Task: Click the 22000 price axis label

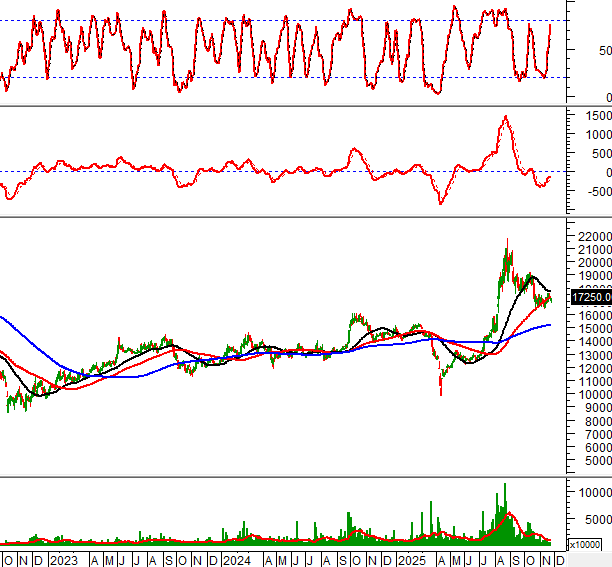Action: tap(590, 263)
